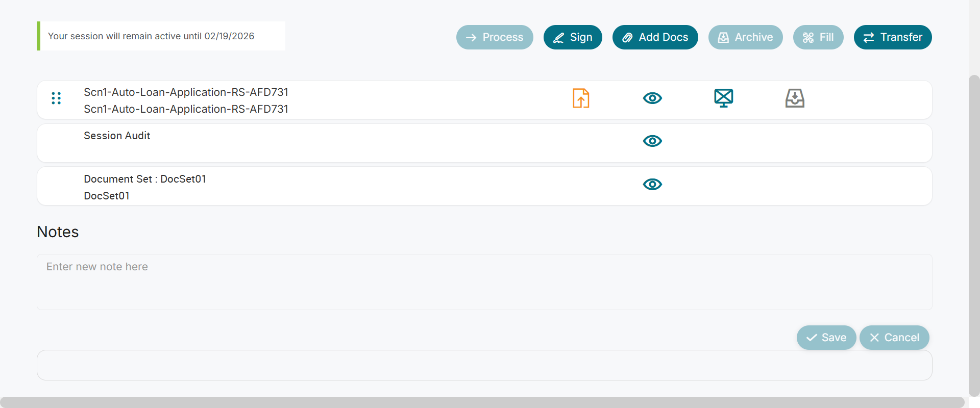This screenshot has height=408, width=980.
Task: Click the Process button
Action: (x=495, y=37)
